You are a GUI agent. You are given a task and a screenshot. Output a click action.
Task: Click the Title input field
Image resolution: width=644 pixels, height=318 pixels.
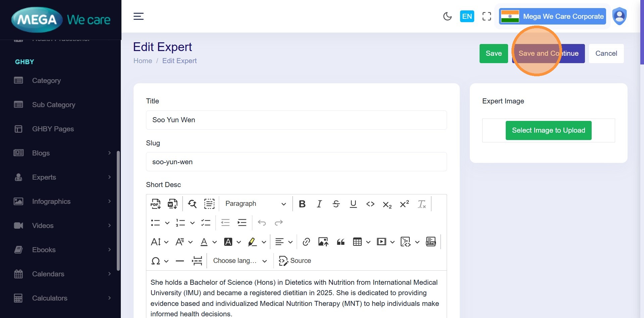point(296,120)
